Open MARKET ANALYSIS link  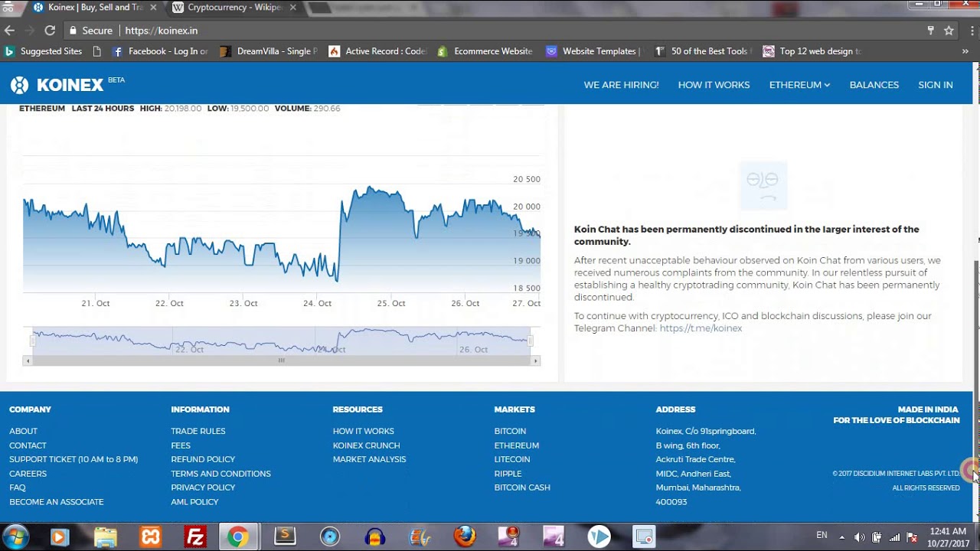point(369,459)
